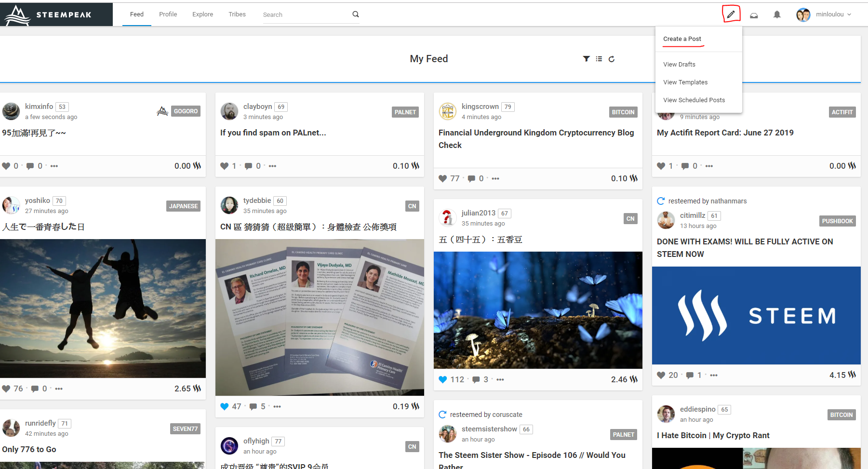Upvote yoshiko's post via heart icon
Screen dimensions: 868x469
pos(6,389)
